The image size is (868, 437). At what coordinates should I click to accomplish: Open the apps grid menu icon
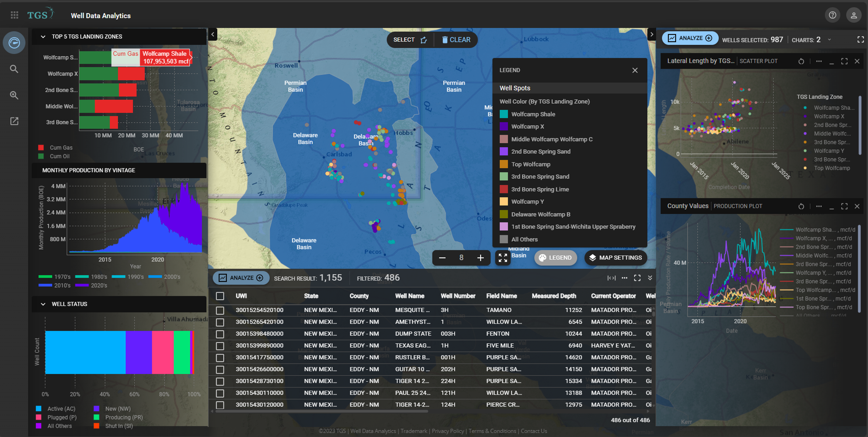tap(14, 15)
